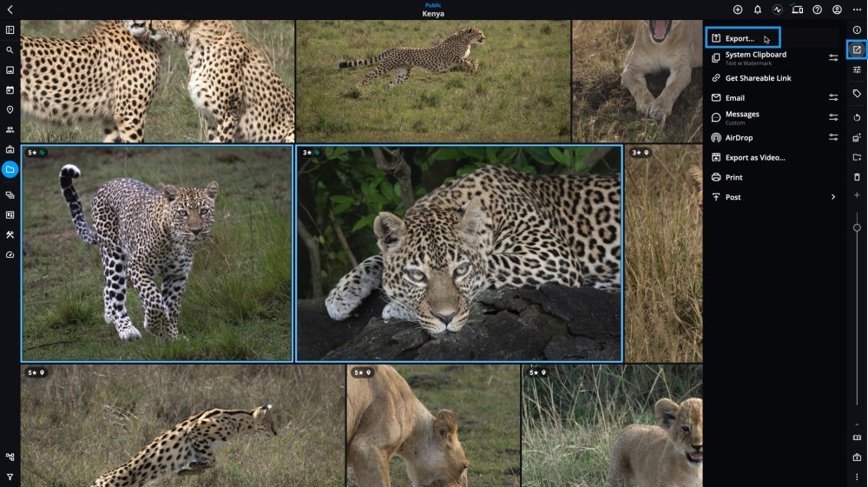Open the calendar view in left sidebar

pos(10,89)
